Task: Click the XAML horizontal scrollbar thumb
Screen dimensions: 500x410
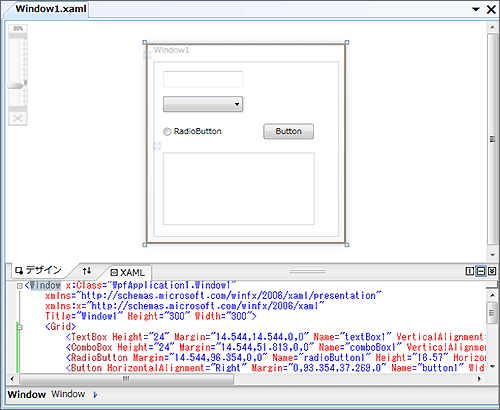Action: (x=127, y=379)
